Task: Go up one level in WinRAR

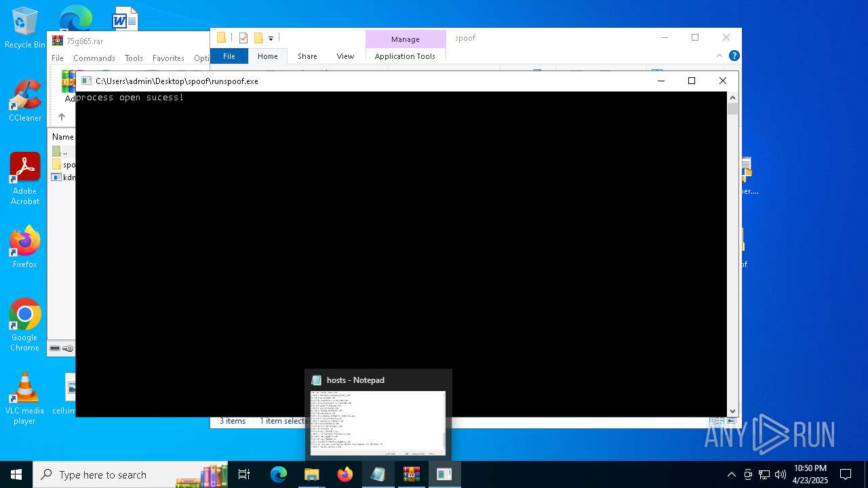Action: 62,117
